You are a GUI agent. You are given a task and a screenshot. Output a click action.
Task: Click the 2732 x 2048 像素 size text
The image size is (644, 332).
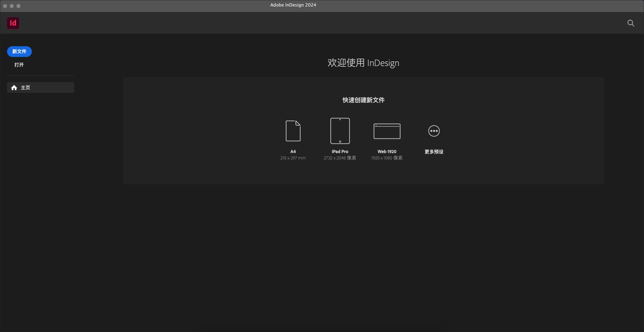coord(340,158)
